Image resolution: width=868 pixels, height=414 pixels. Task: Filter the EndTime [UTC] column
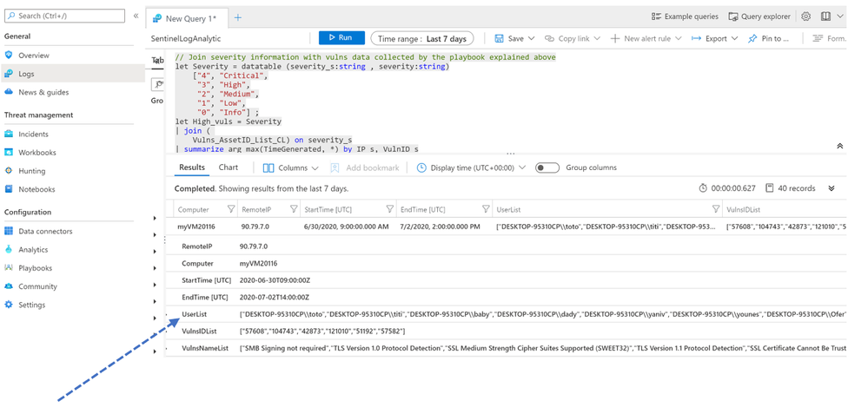point(486,209)
